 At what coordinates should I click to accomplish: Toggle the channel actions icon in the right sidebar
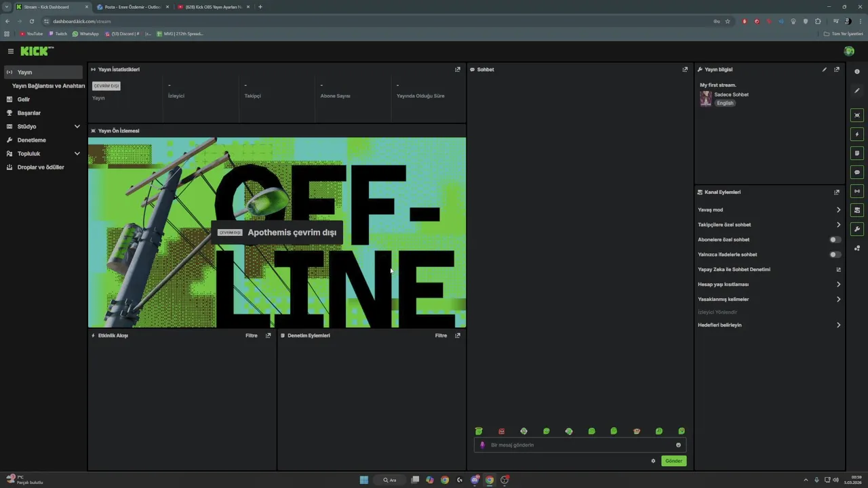tap(857, 210)
